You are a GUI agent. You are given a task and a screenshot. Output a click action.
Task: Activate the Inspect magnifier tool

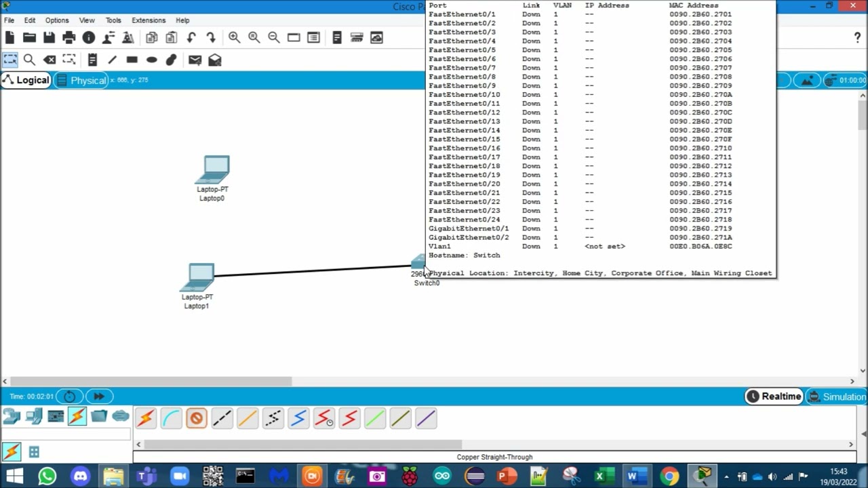click(x=30, y=60)
